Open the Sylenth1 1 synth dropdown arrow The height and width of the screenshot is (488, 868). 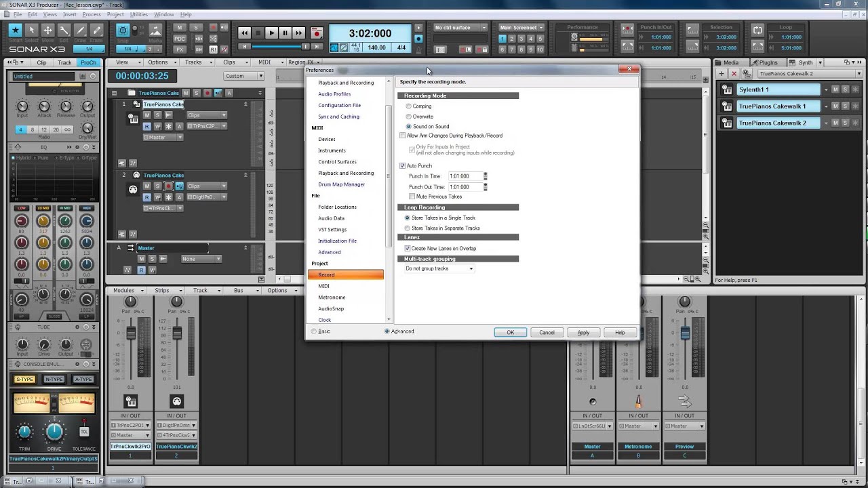826,89
